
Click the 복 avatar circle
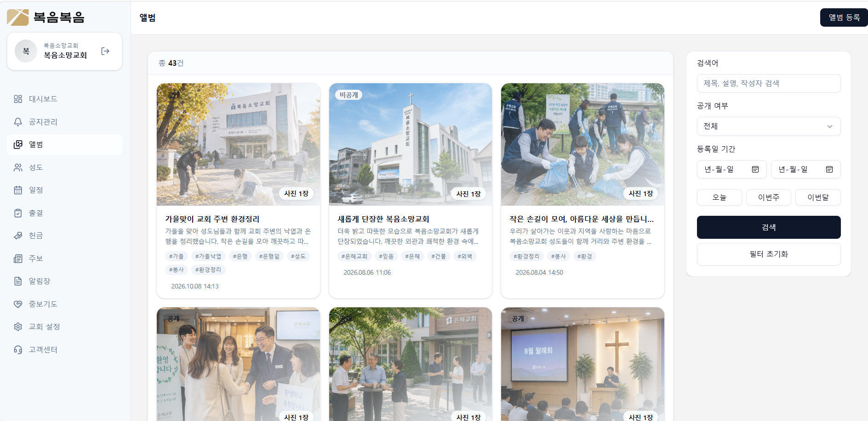[26, 51]
